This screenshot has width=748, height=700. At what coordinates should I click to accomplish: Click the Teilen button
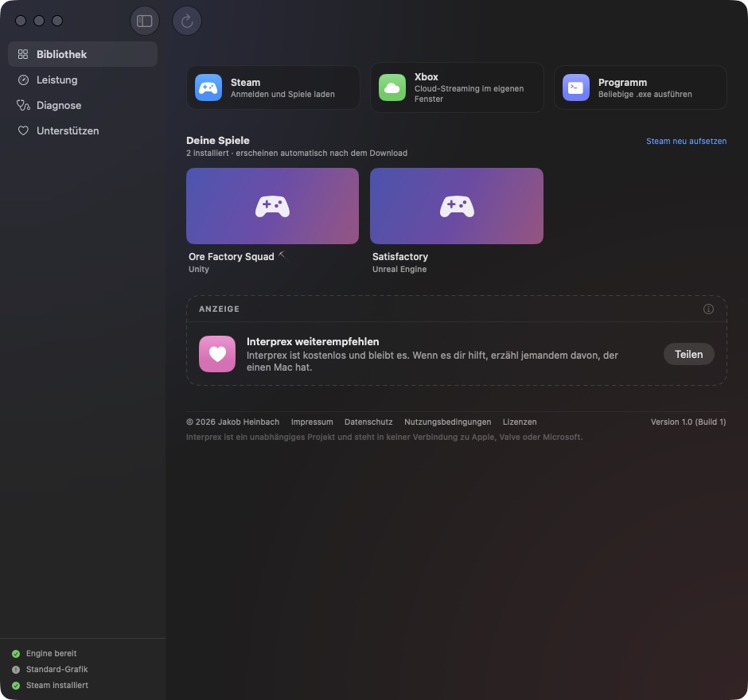point(689,354)
